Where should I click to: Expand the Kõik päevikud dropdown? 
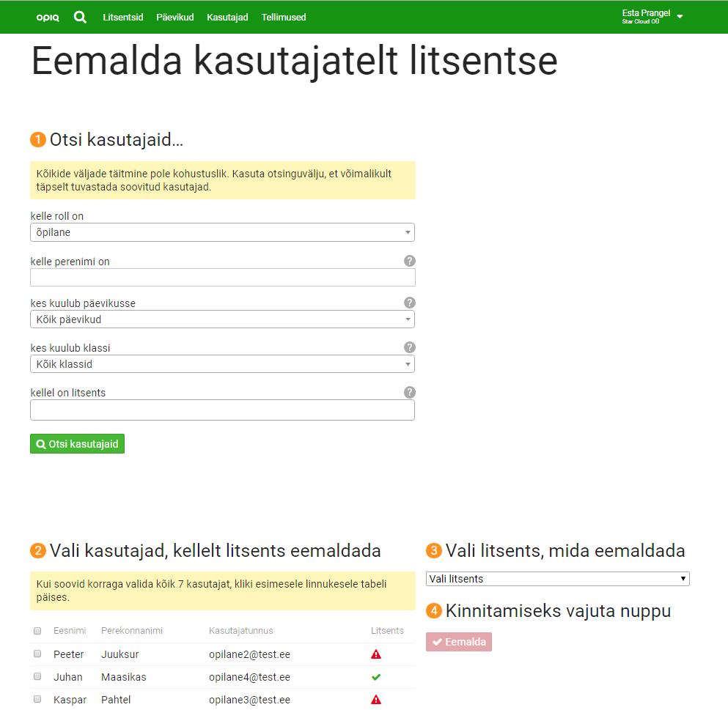(x=222, y=319)
